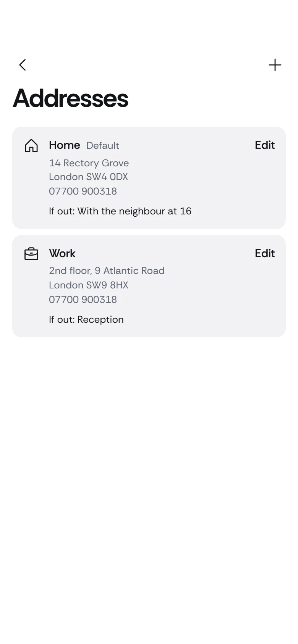298x644 pixels.
Task: Tap the Addresses page heading
Action: pos(71,98)
